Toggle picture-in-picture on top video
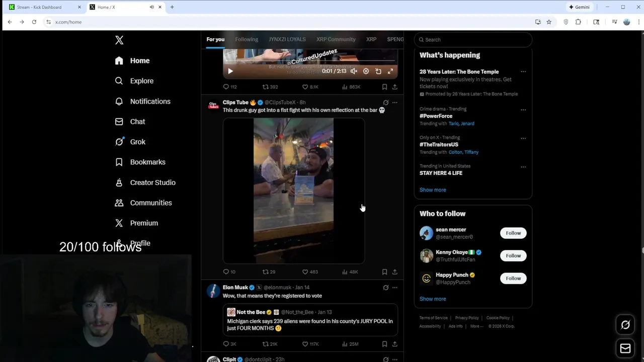The image size is (644, 362). pos(378,71)
